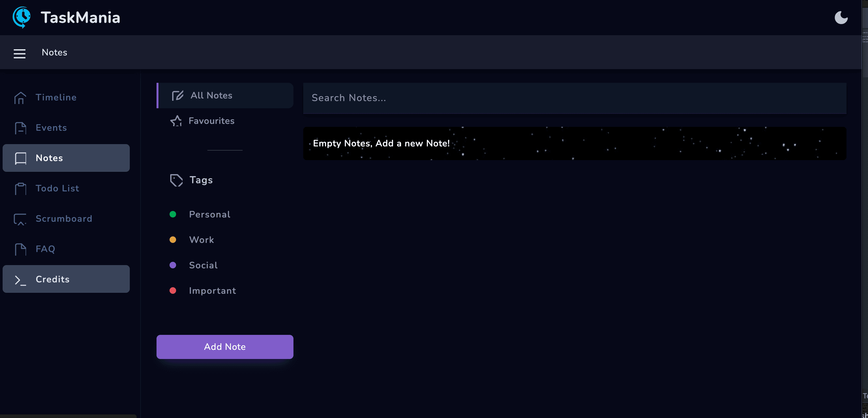Focus the Search Notes input field

tap(574, 98)
